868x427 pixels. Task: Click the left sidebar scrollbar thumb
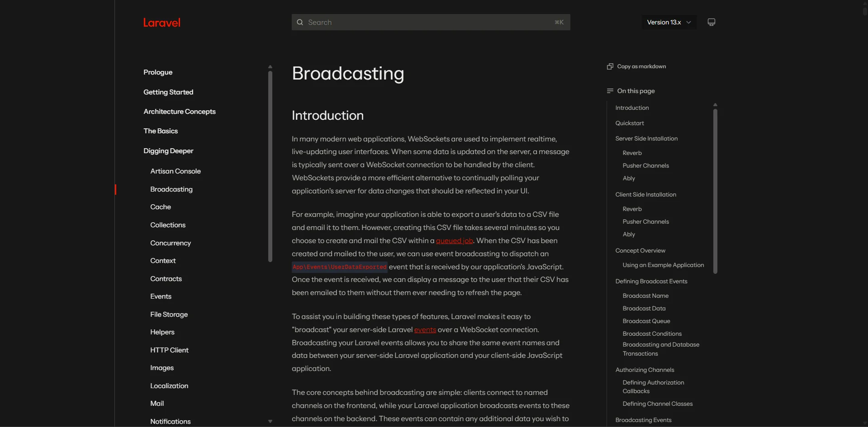[x=270, y=166]
